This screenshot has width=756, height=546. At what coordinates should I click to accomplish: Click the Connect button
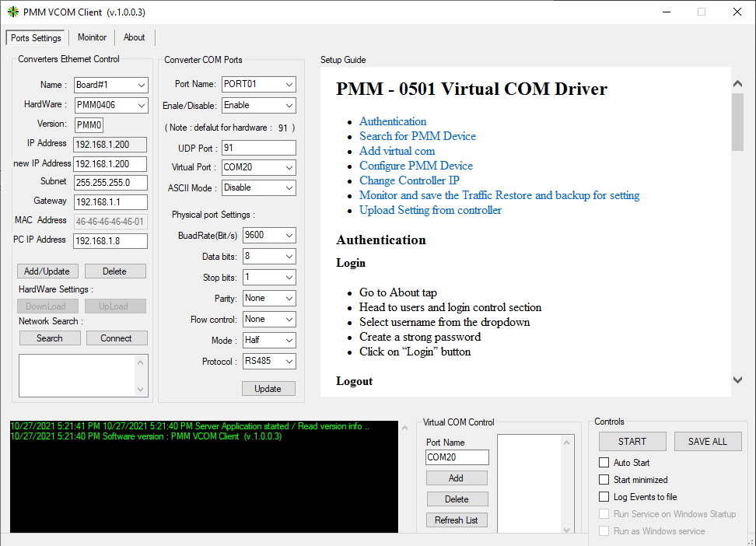pyautogui.click(x=116, y=338)
